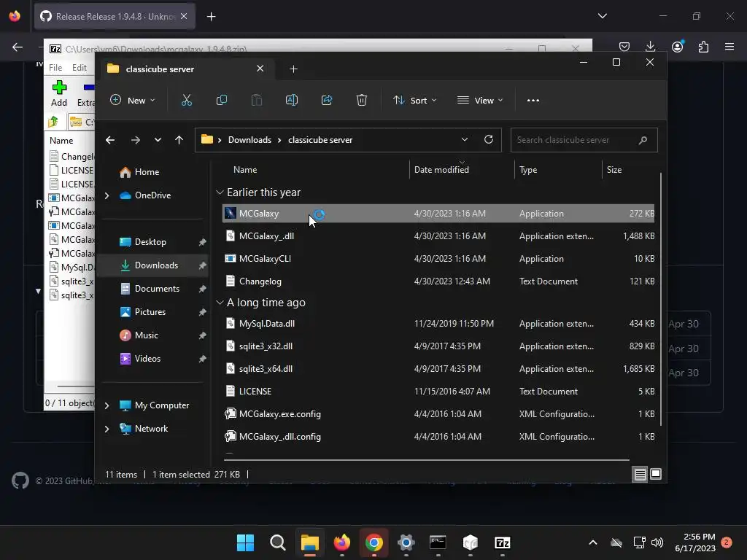
Task: Click the Rename icon in Explorer toolbar
Action: click(x=292, y=100)
